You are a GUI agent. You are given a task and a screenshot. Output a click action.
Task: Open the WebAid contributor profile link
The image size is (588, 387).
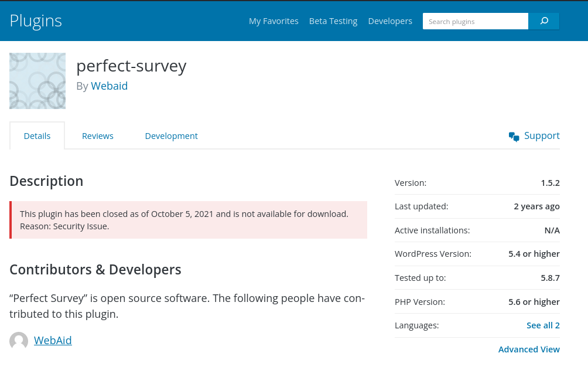click(53, 341)
